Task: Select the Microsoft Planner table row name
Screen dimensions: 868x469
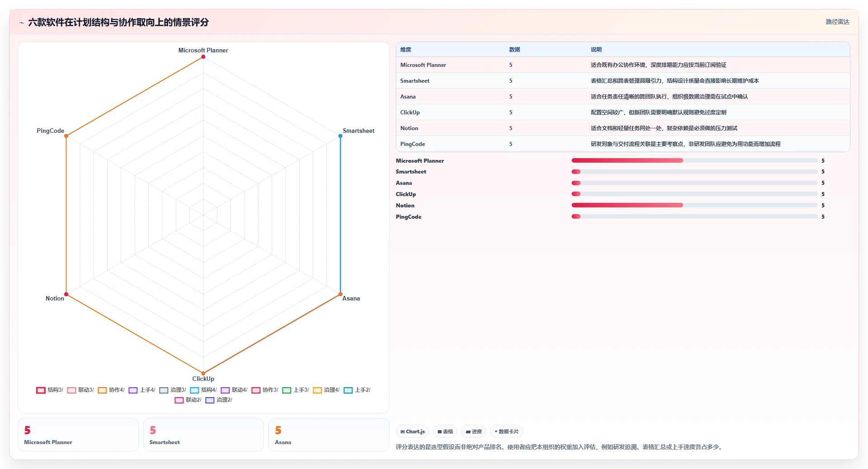Action: pyautogui.click(x=423, y=65)
